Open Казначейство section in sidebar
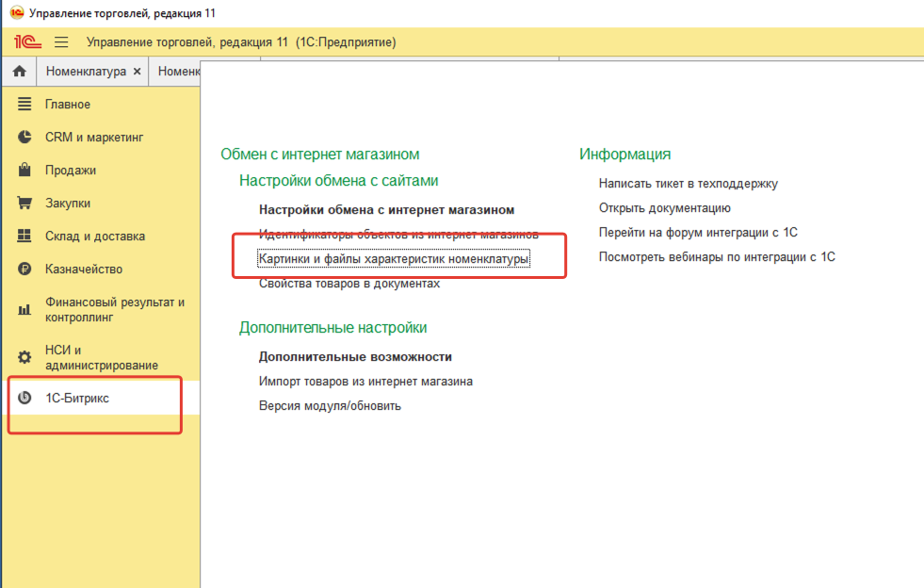This screenshot has width=924, height=588. [84, 269]
